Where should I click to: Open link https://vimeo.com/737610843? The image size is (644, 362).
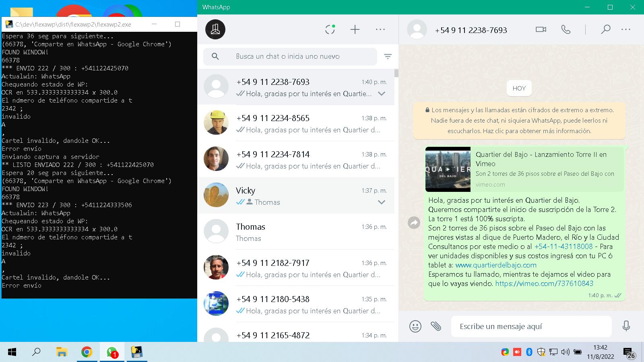(x=544, y=284)
